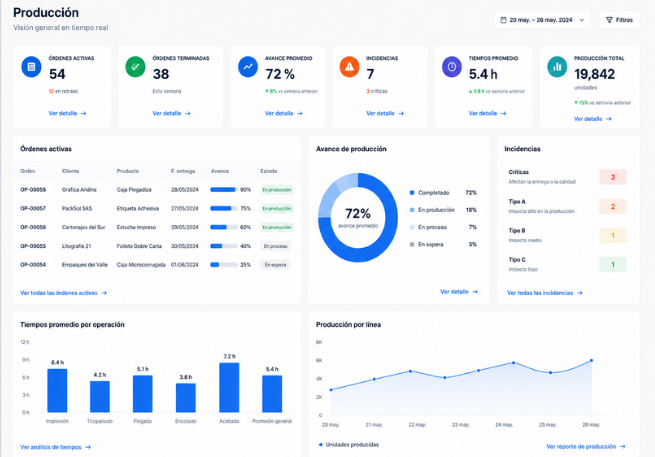Click the funnel icon in Filtros
The image size is (655, 457).
click(x=609, y=20)
